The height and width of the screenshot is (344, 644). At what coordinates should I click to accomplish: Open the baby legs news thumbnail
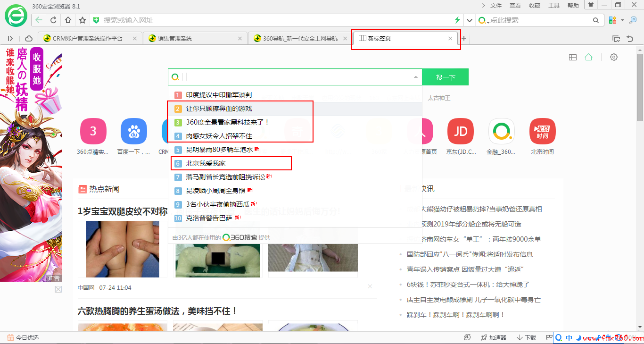(123, 249)
